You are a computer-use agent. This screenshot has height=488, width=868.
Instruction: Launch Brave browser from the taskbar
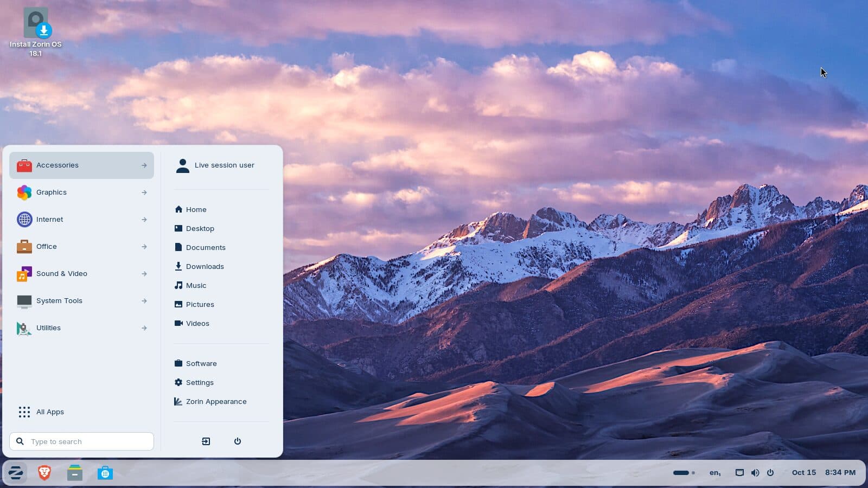point(44,473)
